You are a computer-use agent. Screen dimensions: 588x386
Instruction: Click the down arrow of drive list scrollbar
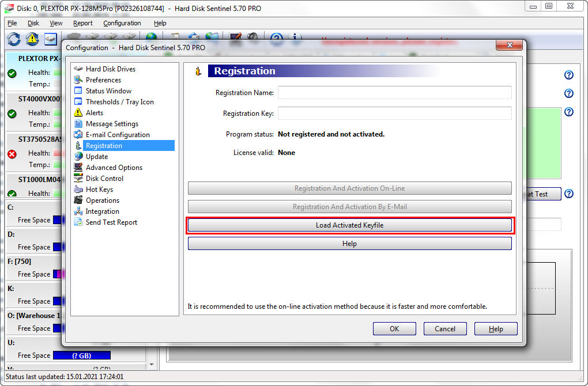pyautogui.click(x=152, y=364)
